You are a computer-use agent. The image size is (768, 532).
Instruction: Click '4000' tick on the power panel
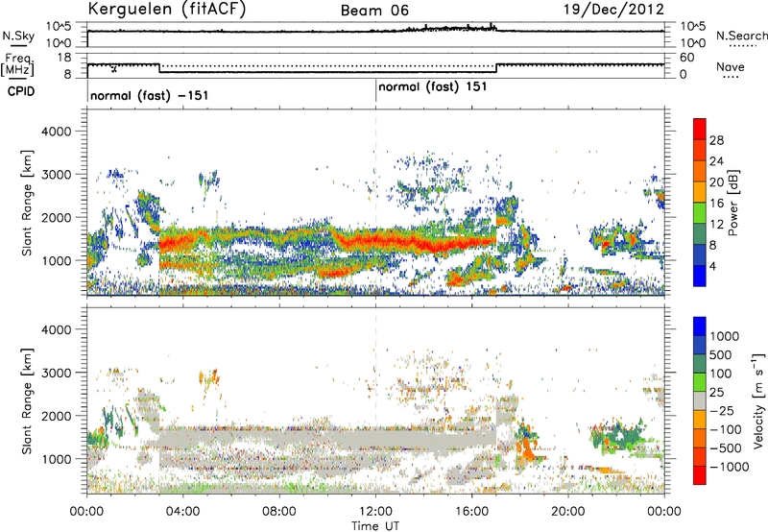56,132
